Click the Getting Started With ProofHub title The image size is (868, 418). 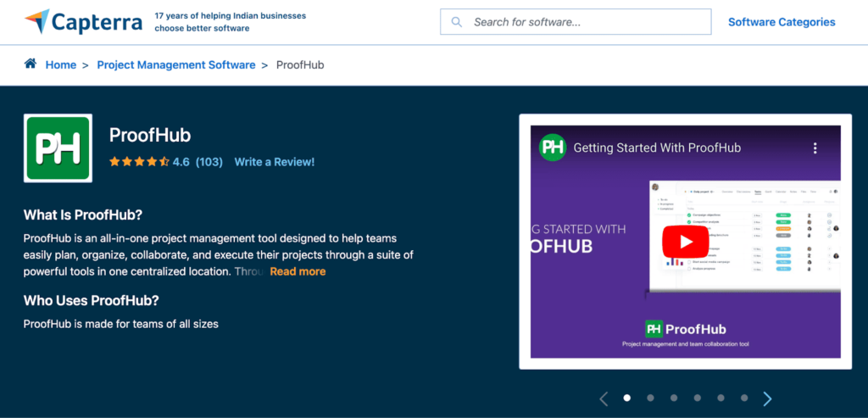point(657,148)
